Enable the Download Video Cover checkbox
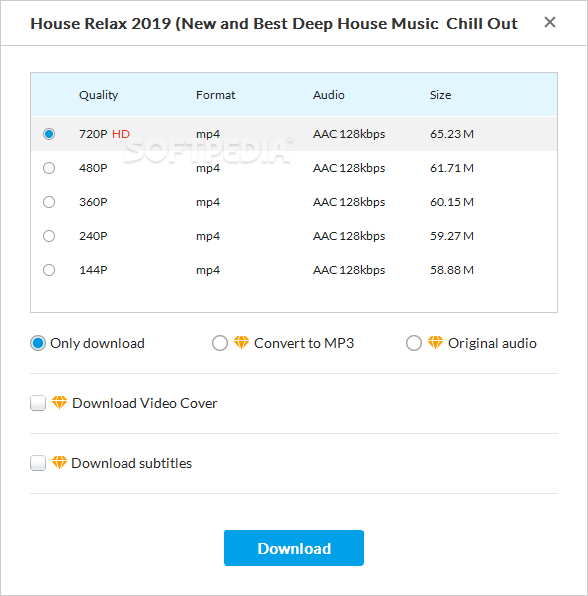The height and width of the screenshot is (596, 588). pos(38,403)
